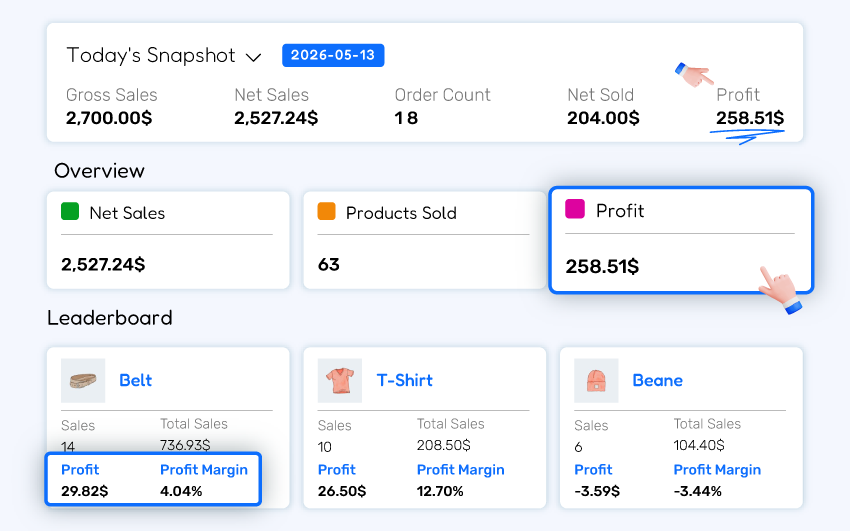Click T-Shirt's 26.50$ profit value
Image resolution: width=850 pixels, height=531 pixels.
tap(342, 491)
